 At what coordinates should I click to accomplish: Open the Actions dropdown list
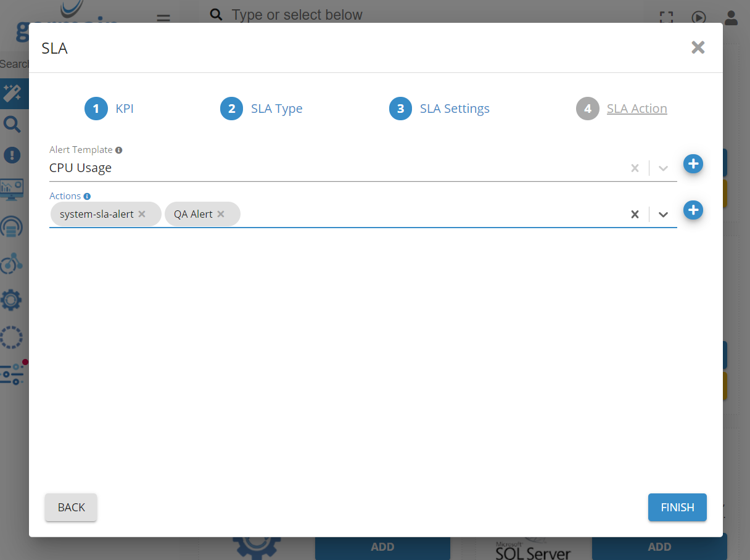click(663, 214)
